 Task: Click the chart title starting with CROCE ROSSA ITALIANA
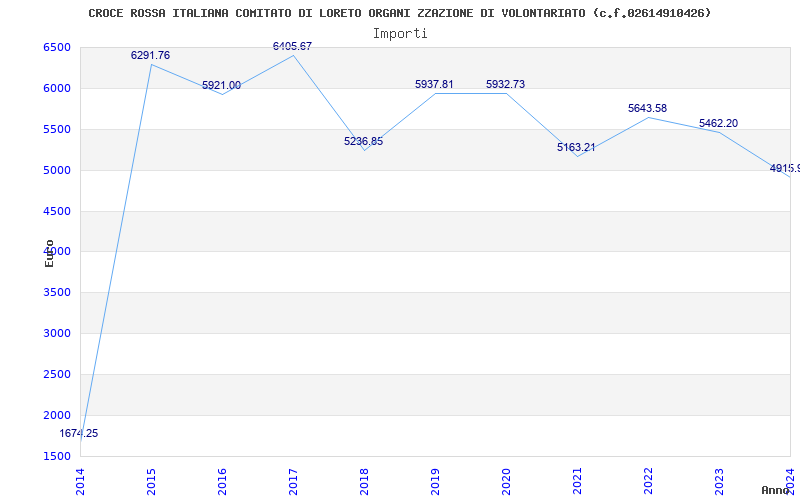point(399,13)
